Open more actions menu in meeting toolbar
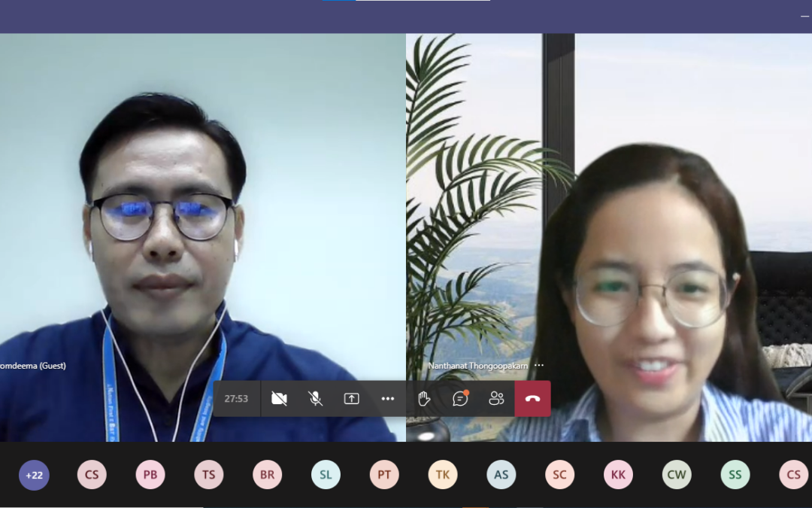Image resolution: width=812 pixels, height=508 pixels. tap(388, 399)
